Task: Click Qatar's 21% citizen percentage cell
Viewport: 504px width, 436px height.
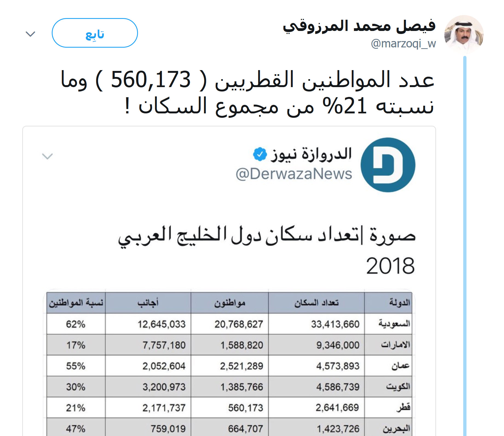Action: 76,408
